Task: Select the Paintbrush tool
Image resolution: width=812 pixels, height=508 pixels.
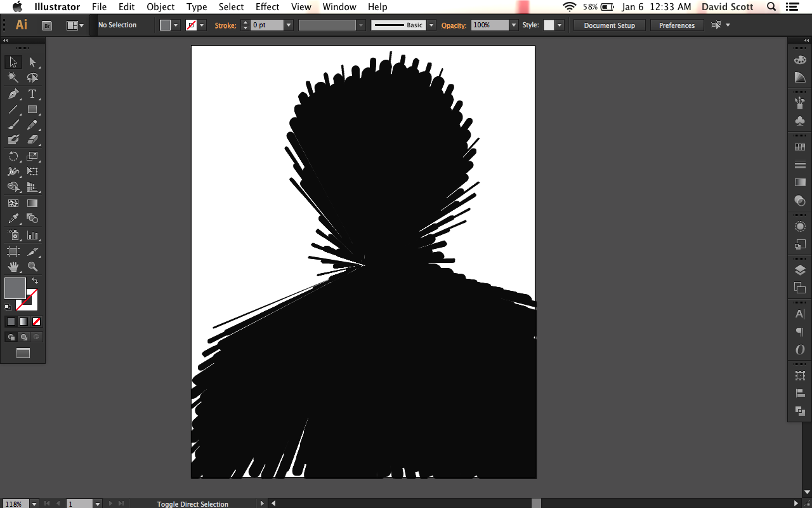Action: pyautogui.click(x=13, y=125)
